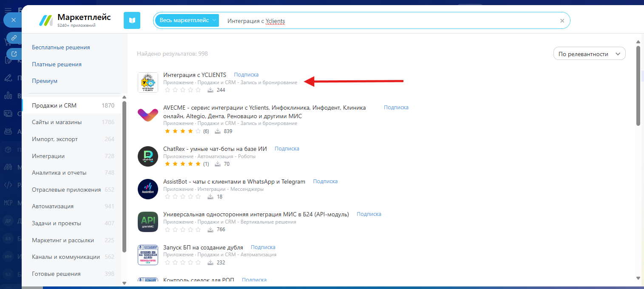Viewport: 644px width, 289px height.
Task: Open Бесплатные решения link
Action: pos(61,47)
